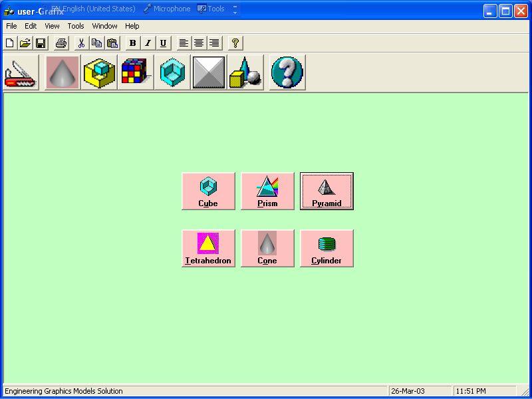This screenshot has width=532, height=399.
Task: Click the yellow block with cyan cube icon
Action: (100, 72)
